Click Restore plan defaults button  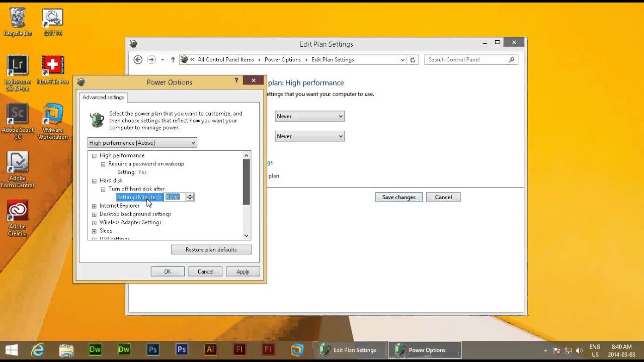(x=211, y=249)
